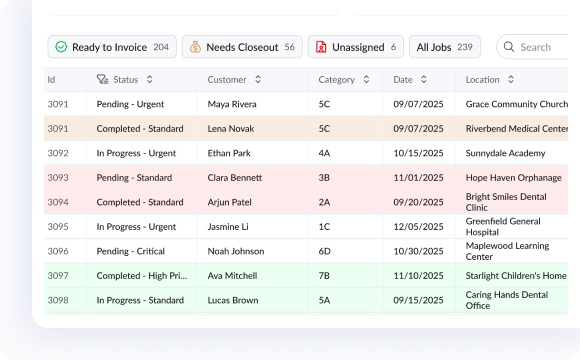Click Bright Smiles Dental Clinic location
This screenshot has width=580, height=360.
pos(506,202)
